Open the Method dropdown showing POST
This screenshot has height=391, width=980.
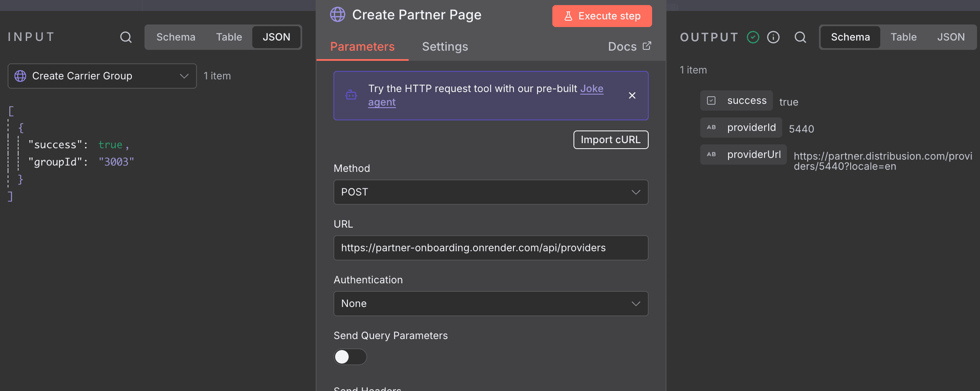[x=490, y=192]
